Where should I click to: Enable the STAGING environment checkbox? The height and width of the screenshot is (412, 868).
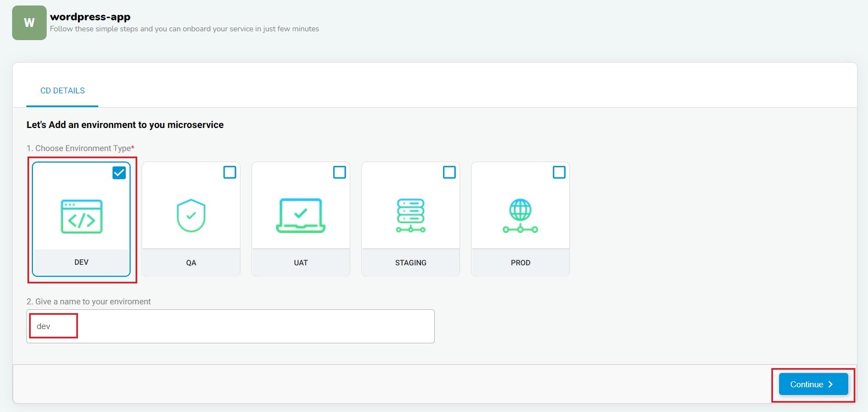tap(449, 172)
